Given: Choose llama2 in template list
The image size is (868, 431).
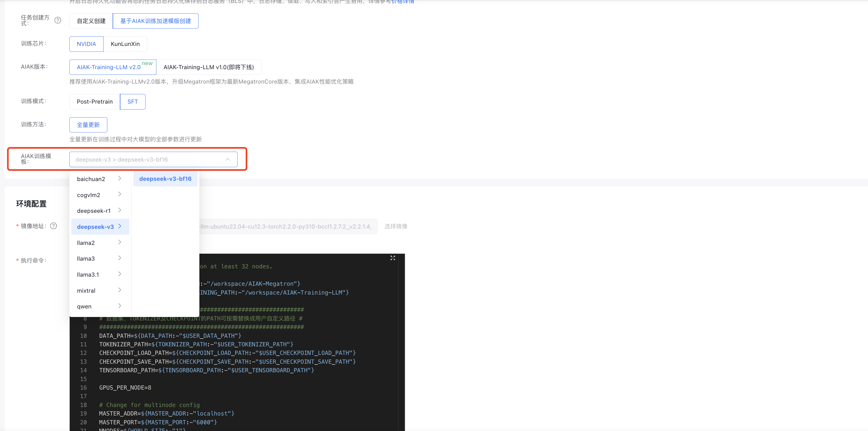Looking at the screenshot, I should point(100,243).
